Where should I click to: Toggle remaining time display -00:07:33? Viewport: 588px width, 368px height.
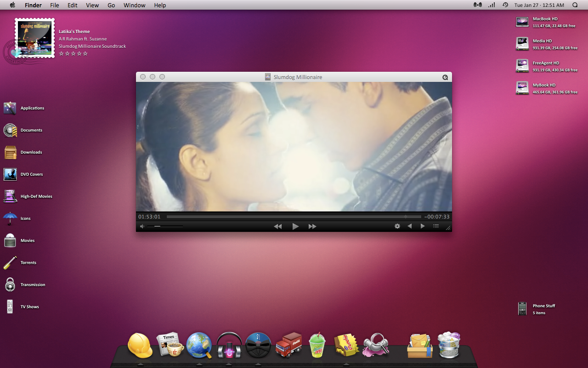point(437,217)
